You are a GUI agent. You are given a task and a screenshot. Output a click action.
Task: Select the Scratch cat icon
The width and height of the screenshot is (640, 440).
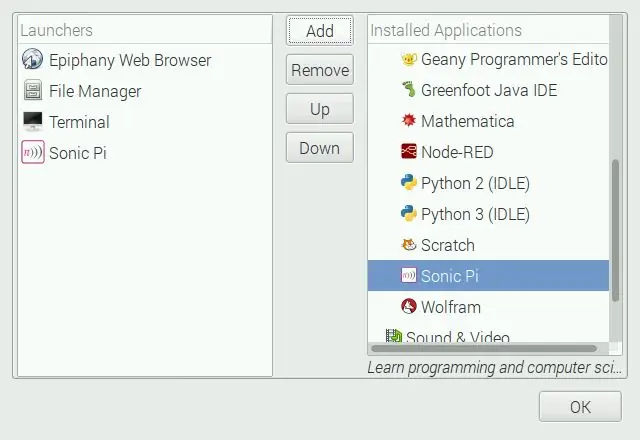tap(409, 244)
